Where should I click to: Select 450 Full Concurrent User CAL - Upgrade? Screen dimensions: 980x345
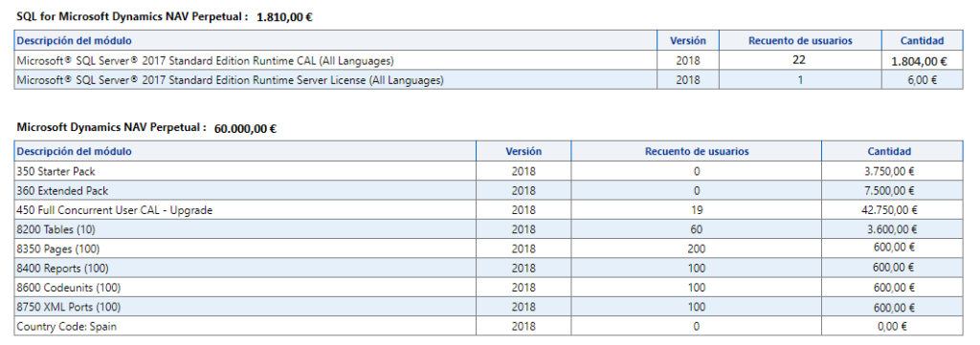115,210
